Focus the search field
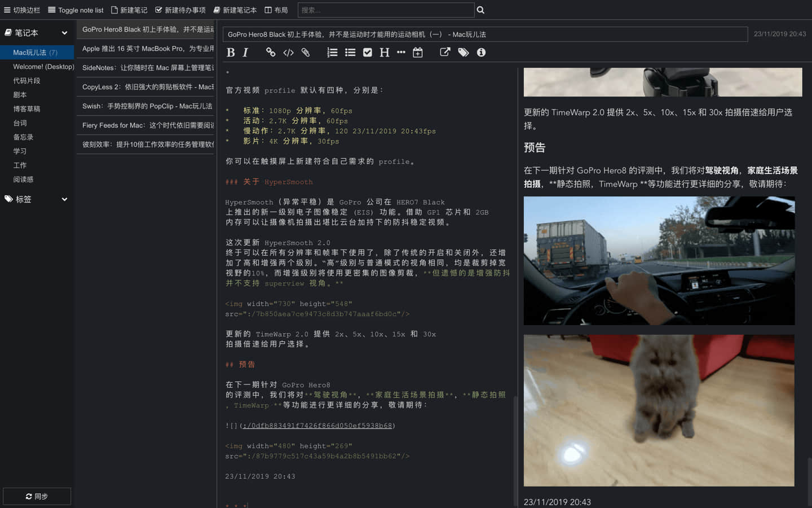The width and height of the screenshot is (812, 508). coord(386,10)
